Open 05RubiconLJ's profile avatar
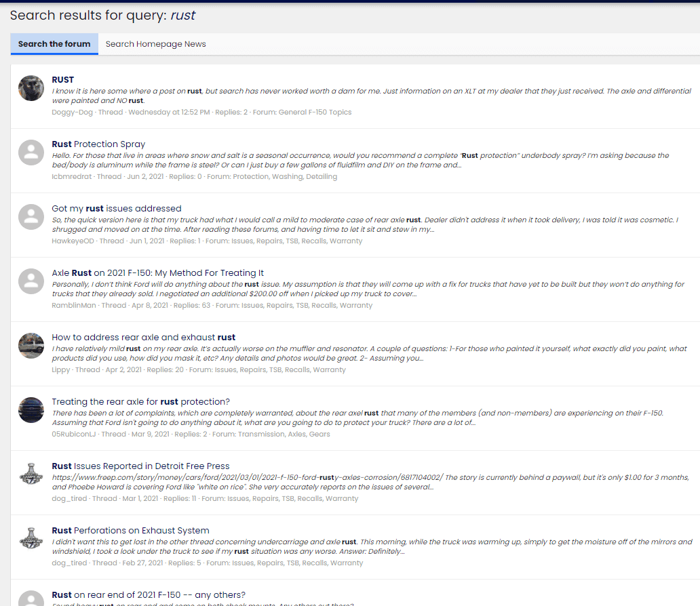 31,410
